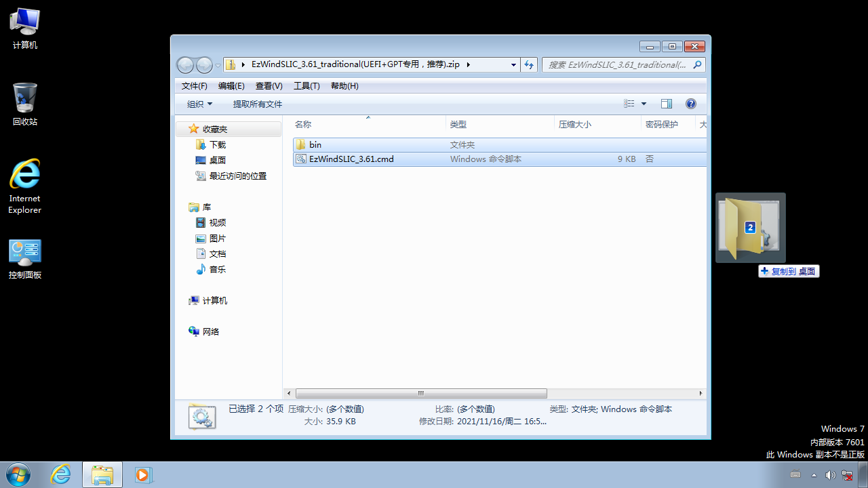Open the 工具(T) menu
This screenshot has height=488, width=868.
tap(307, 85)
